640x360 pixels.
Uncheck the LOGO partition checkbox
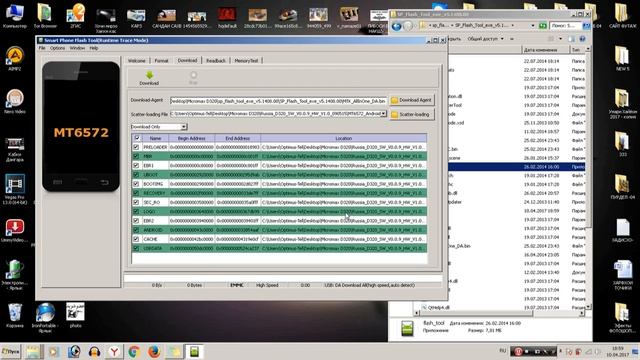tap(136, 211)
